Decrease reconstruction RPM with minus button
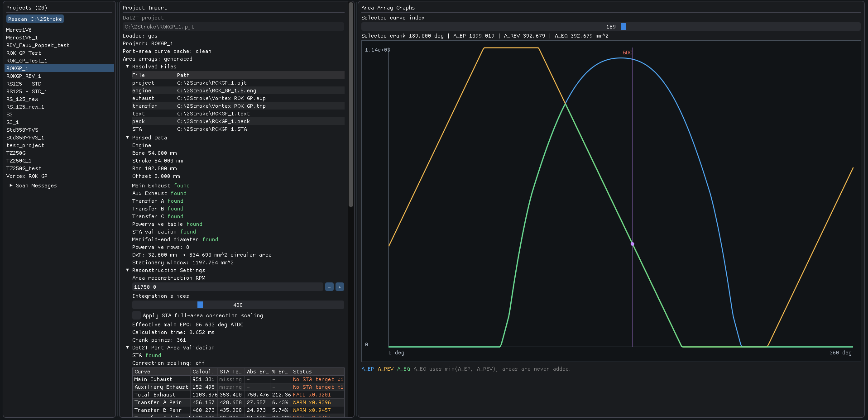Viewport: 868px width, 420px height. point(329,287)
